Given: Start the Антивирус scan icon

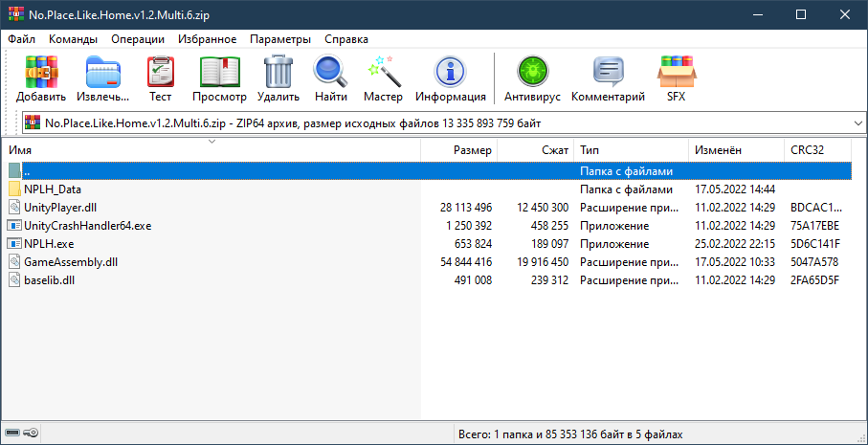Looking at the screenshot, I should coord(530,78).
